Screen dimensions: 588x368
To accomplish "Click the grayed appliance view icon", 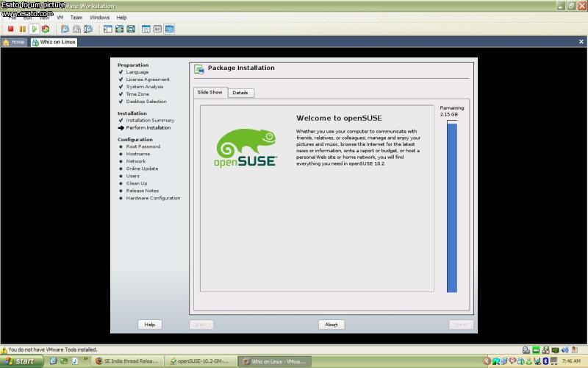I will click(x=157, y=29).
